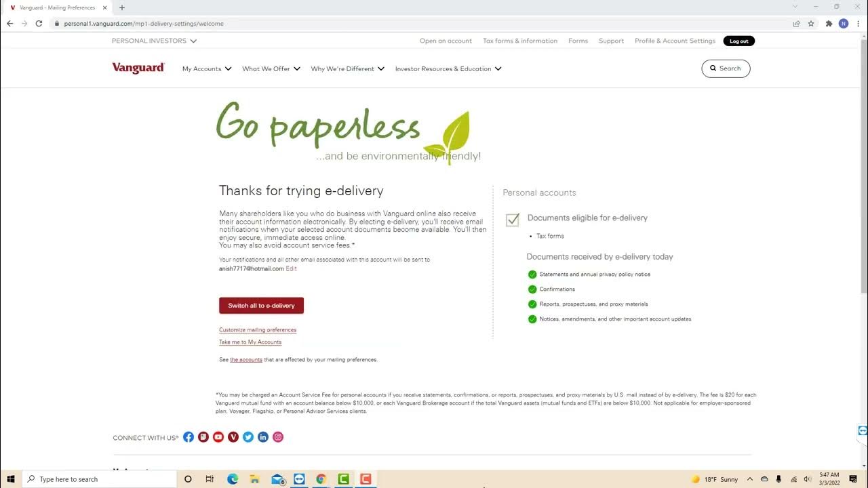868x488 pixels.
Task: Open Vanguard's LinkedIn icon
Action: pos(263,437)
